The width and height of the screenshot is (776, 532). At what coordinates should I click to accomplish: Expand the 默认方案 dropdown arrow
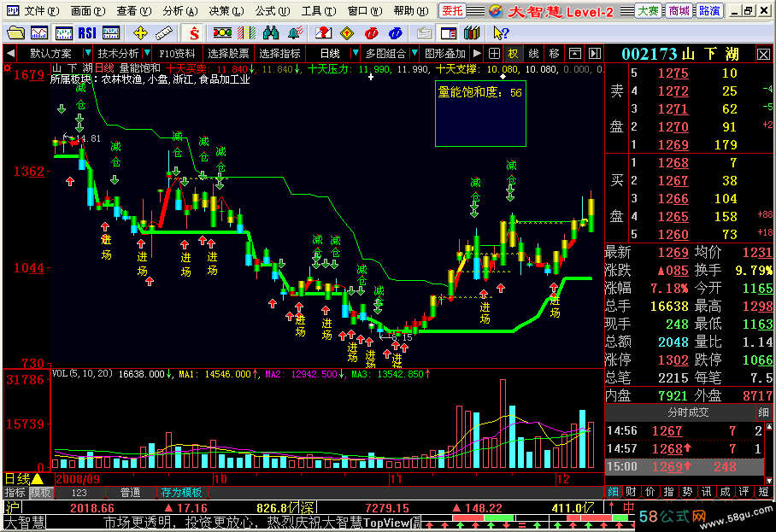pyautogui.click(x=87, y=53)
